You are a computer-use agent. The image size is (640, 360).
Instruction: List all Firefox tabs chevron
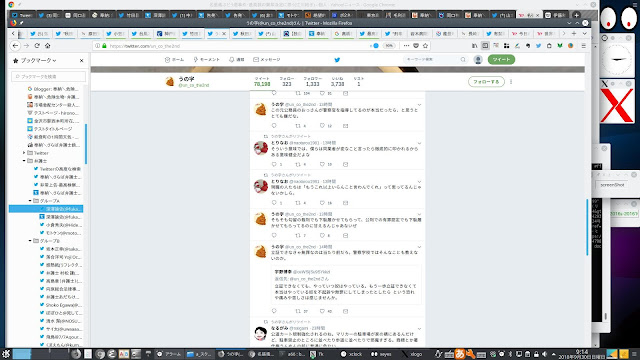(x=584, y=33)
